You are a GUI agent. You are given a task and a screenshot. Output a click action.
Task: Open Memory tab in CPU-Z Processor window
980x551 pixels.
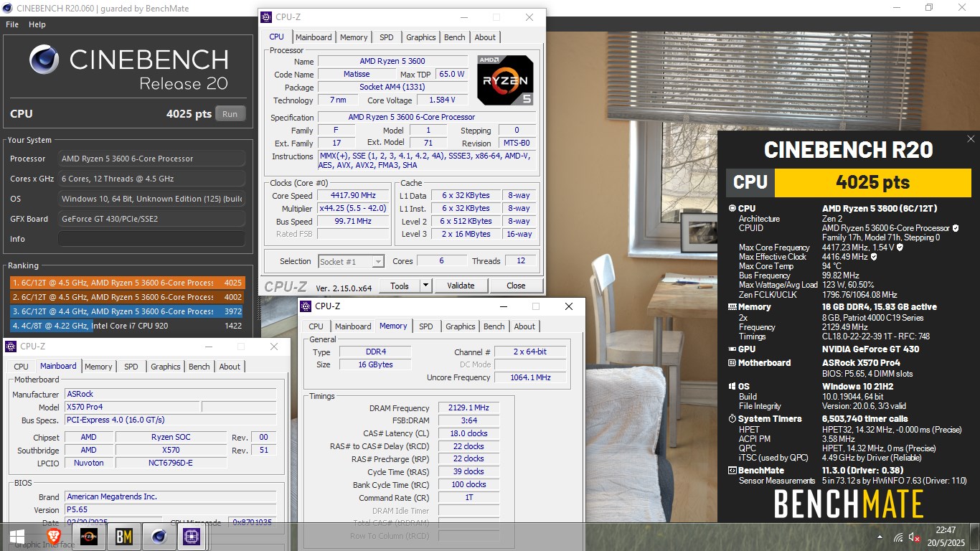point(354,37)
